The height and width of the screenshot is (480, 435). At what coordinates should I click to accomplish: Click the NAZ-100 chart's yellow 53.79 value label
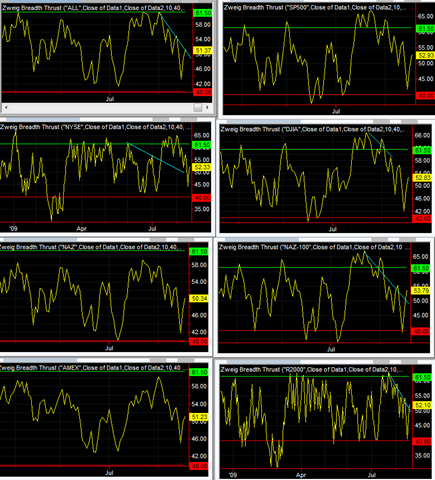(x=421, y=290)
